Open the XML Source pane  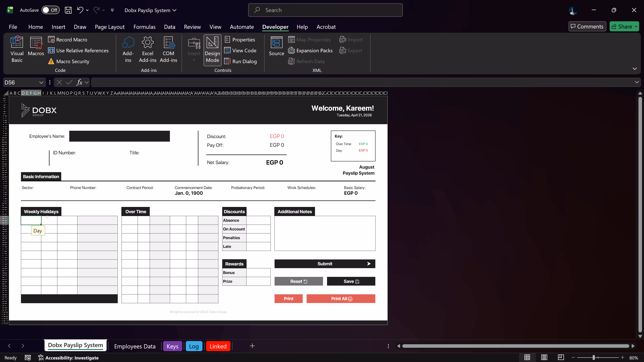pos(276,46)
